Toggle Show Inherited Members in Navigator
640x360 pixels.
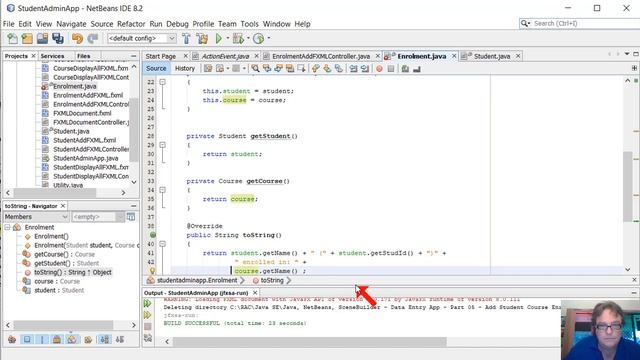(11, 339)
